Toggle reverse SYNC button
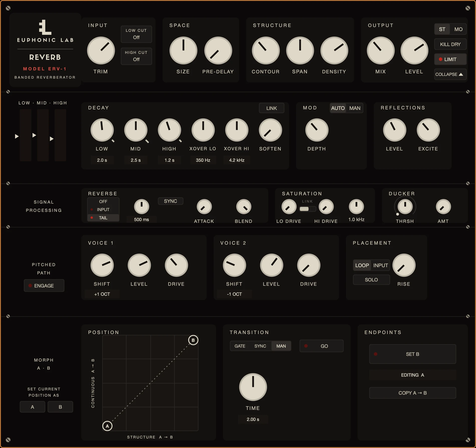This screenshot has height=448, width=476. pyautogui.click(x=170, y=201)
